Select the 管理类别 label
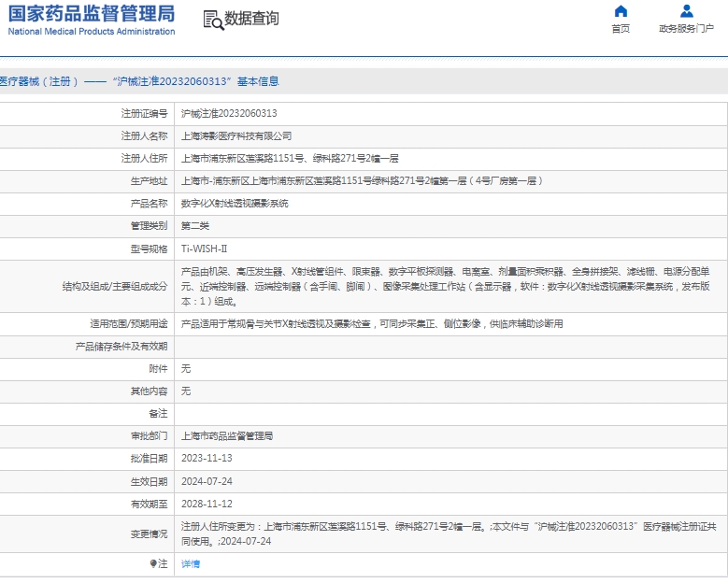Viewport: 728px width, 583px height. 149,226
